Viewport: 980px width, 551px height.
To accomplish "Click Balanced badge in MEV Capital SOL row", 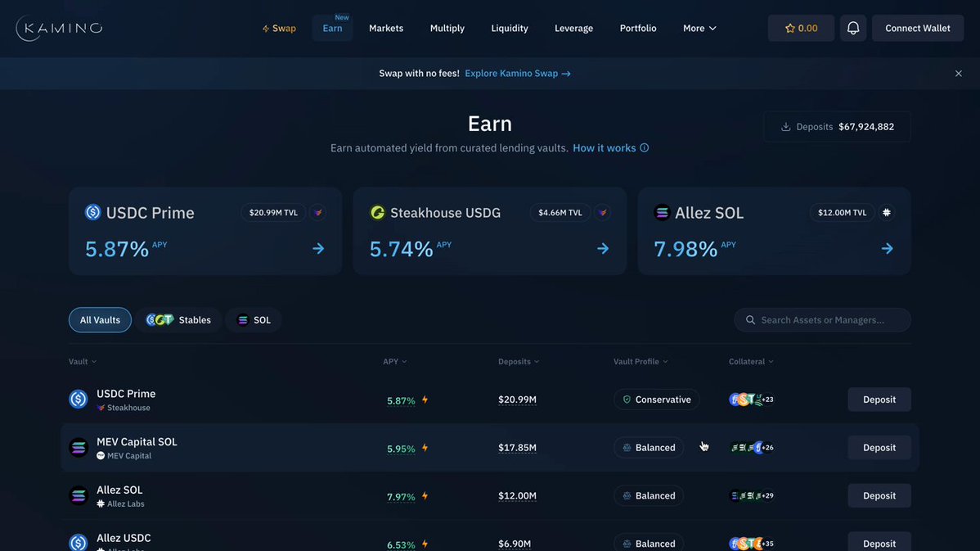I will 649,447.
